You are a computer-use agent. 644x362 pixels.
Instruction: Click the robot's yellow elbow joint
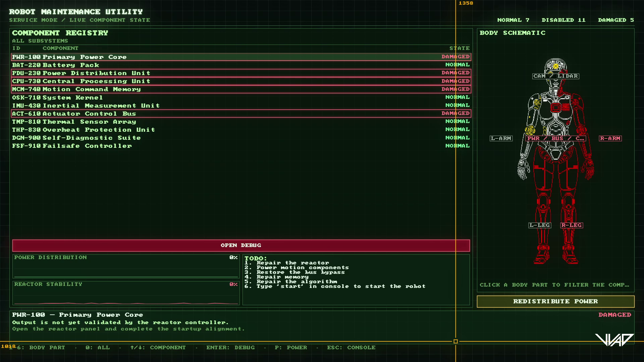coord(530,130)
